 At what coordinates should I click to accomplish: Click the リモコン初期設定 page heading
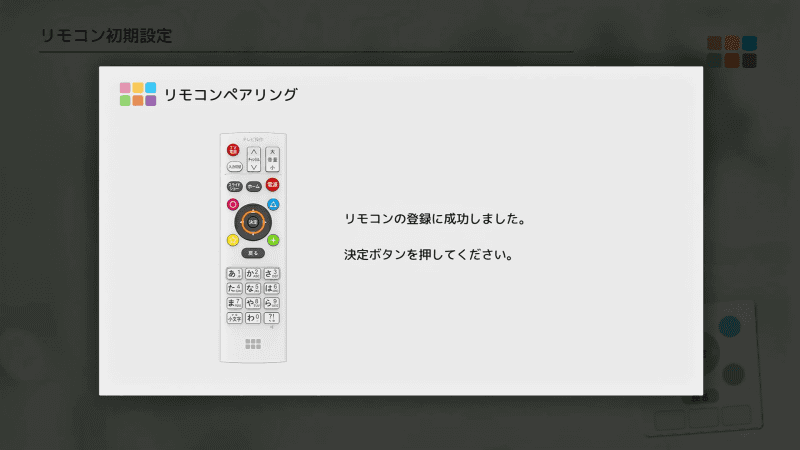[106, 36]
